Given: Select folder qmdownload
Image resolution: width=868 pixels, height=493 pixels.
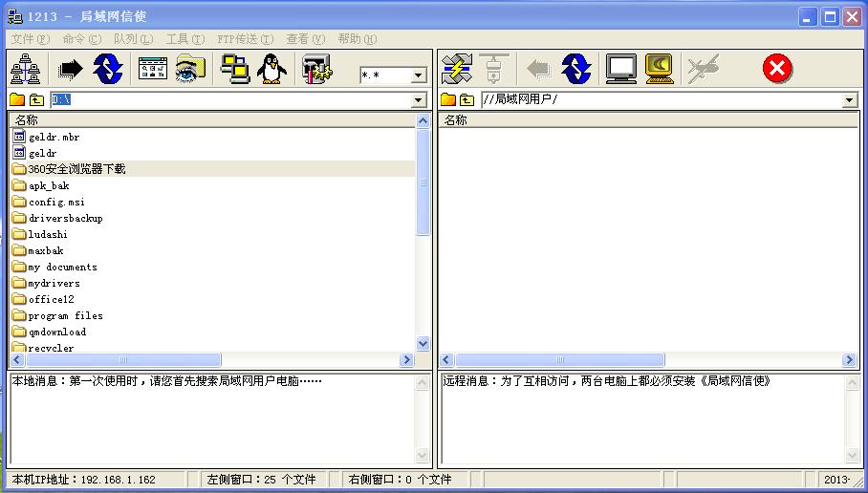Looking at the screenshot, I should click(x=57, y=332).
